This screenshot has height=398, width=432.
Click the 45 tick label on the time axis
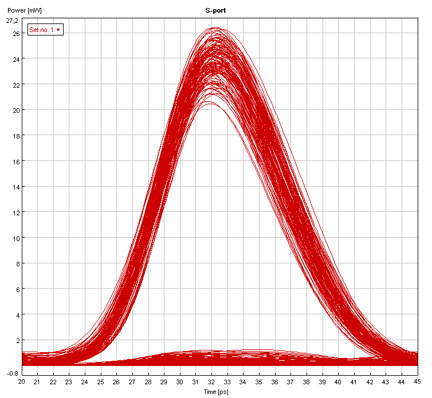(x=417, y=382)
